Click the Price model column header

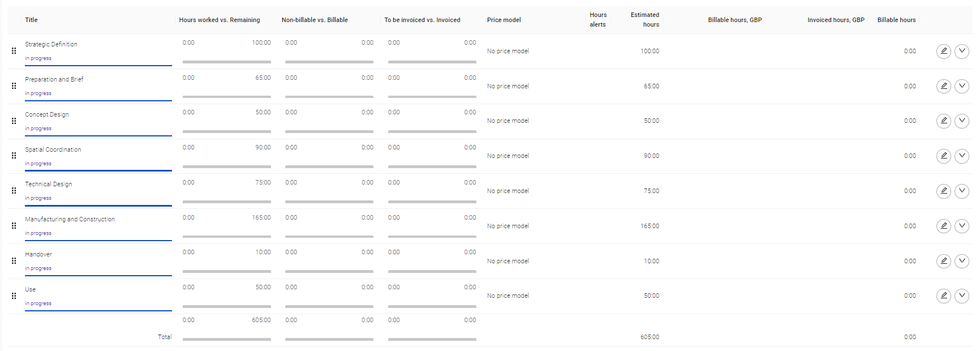click(504, 20)
